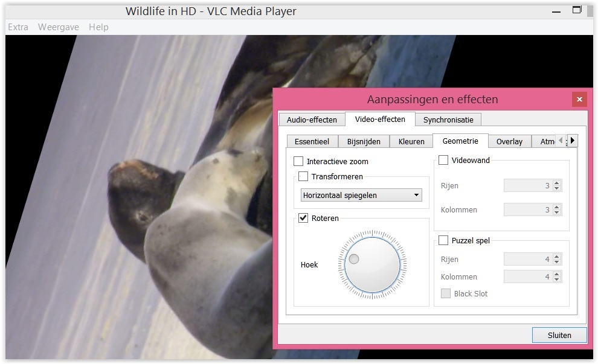This screenshot has width=598, height=364.
Task: Select the Kleuren sub-tab
Action: (411, 141)
